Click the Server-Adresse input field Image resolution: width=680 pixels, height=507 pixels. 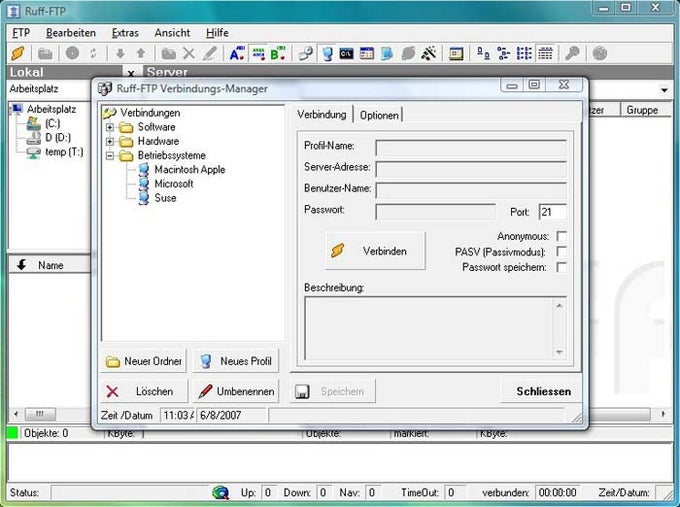click(471, 169)
